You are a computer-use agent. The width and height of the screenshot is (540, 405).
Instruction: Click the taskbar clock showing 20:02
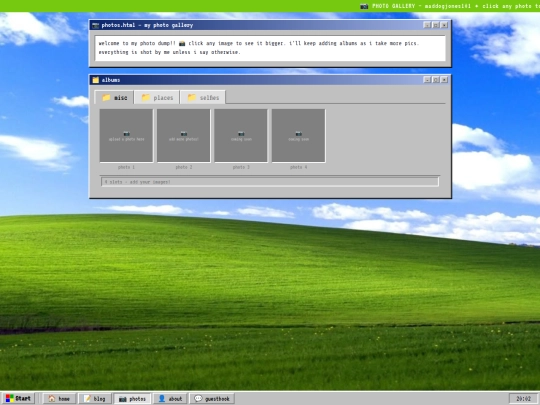pyautogui.click(x=523, y=398)
